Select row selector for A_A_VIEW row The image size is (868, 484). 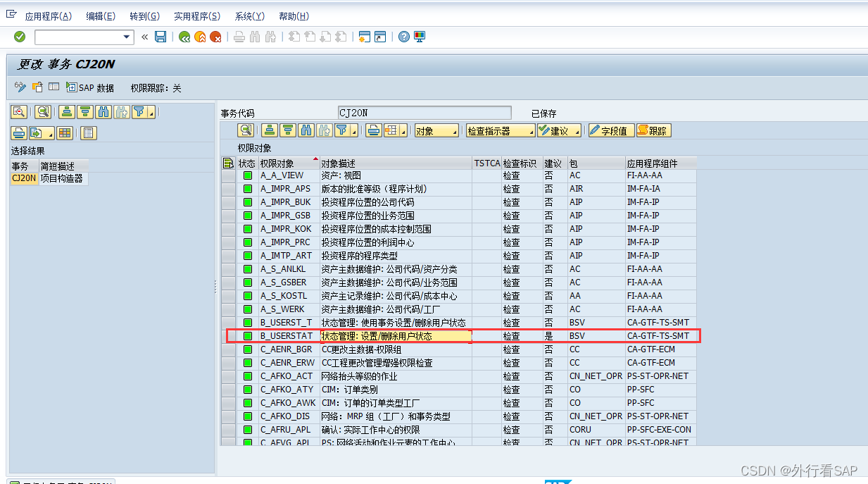pos(228,175)
